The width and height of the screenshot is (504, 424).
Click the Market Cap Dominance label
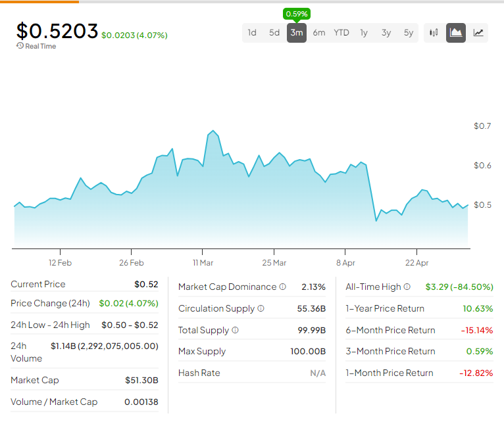(227, 287)
